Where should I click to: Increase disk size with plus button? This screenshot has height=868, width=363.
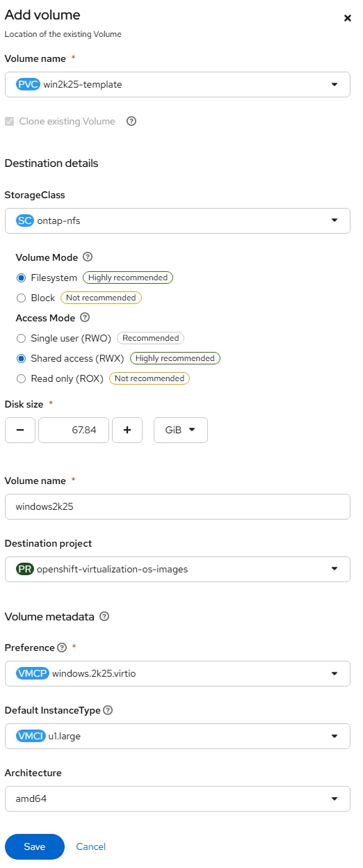(x=127, y=430)
